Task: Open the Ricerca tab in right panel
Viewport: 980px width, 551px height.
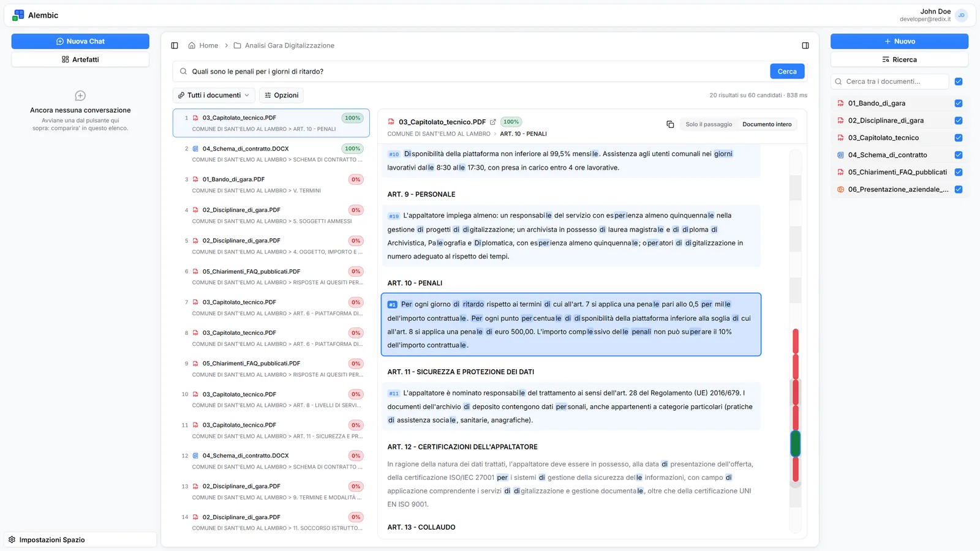Action: 899,59
